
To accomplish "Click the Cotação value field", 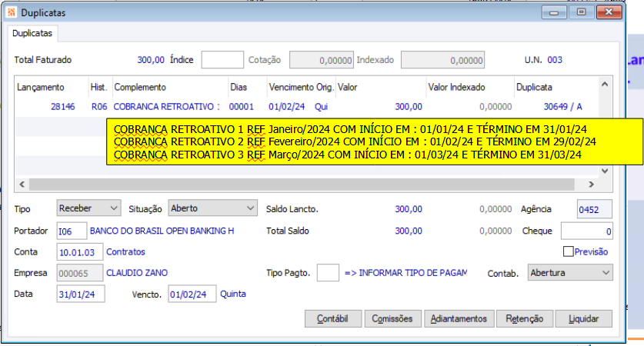I will point(321,60).
